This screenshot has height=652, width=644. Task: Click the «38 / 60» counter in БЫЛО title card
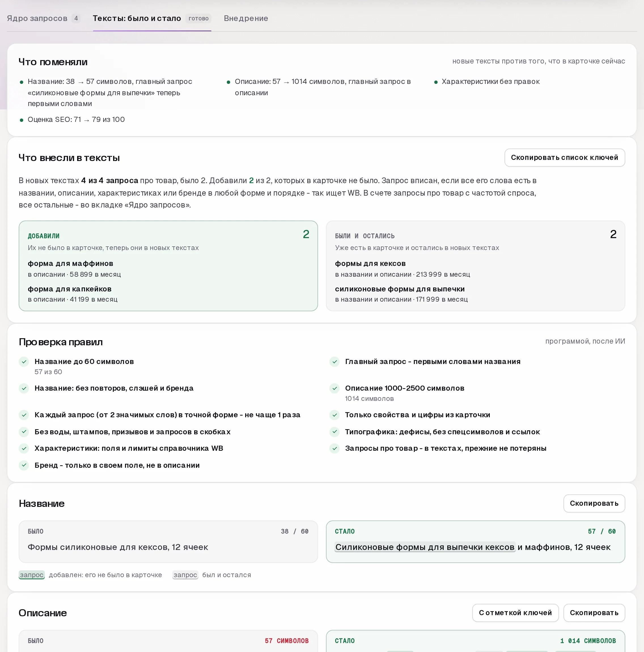295,531
